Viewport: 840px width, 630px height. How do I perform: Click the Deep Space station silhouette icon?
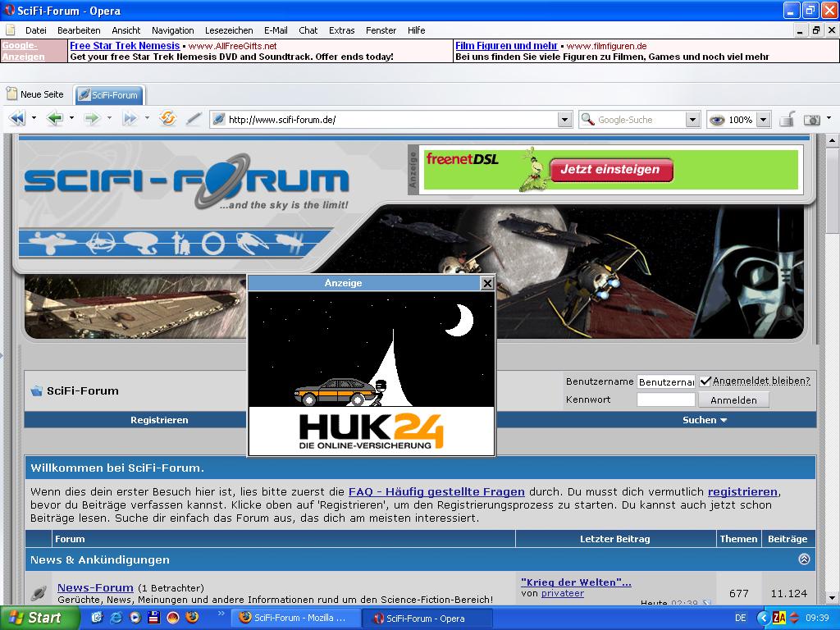pyautogui.click(x=99, y=243)
